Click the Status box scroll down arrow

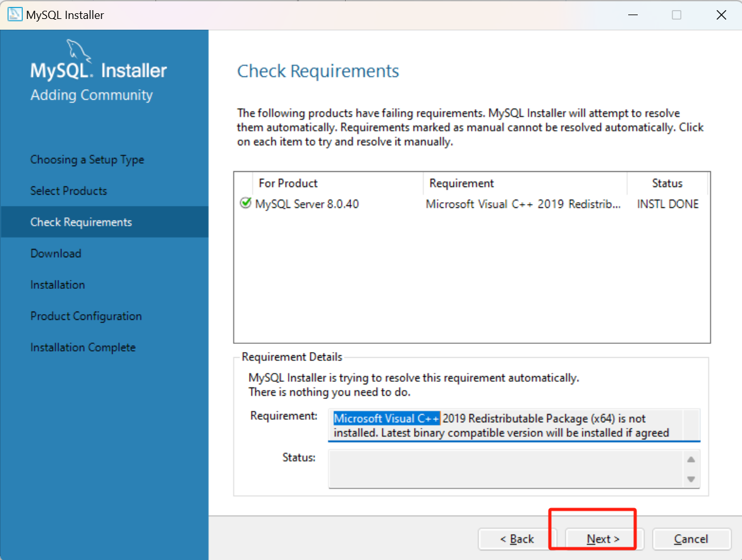[x=691, y=479]
